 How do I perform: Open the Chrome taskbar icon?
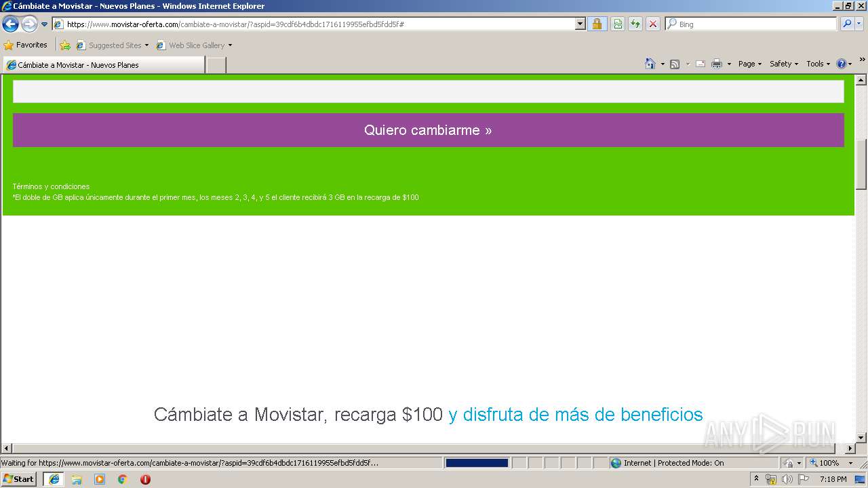pos(123,479)
